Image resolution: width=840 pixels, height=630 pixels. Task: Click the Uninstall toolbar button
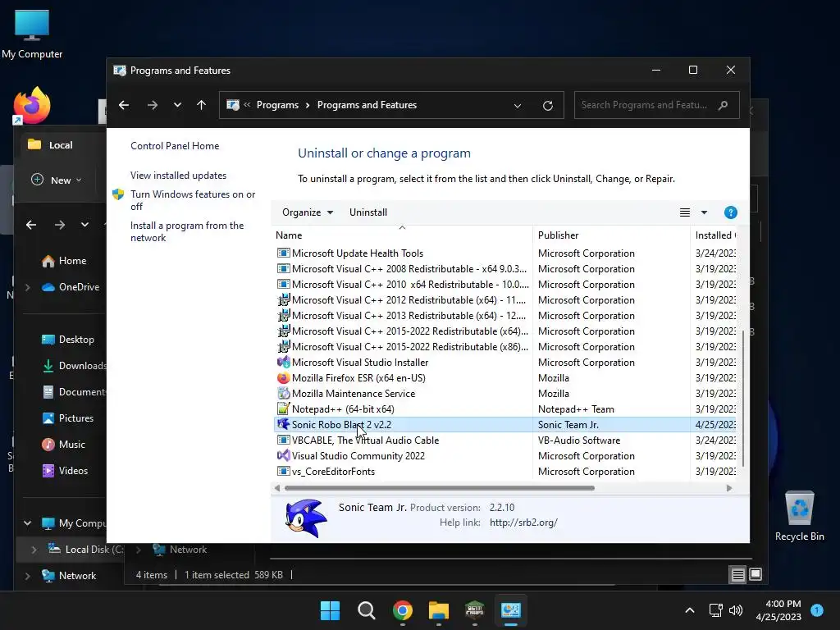pyautogui.click(x=368, y=212)
